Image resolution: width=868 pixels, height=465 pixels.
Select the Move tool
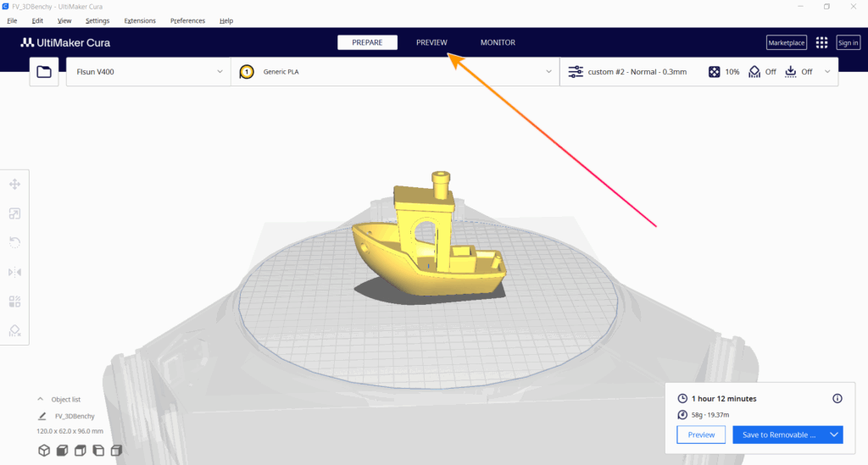(x=15, y=184)
